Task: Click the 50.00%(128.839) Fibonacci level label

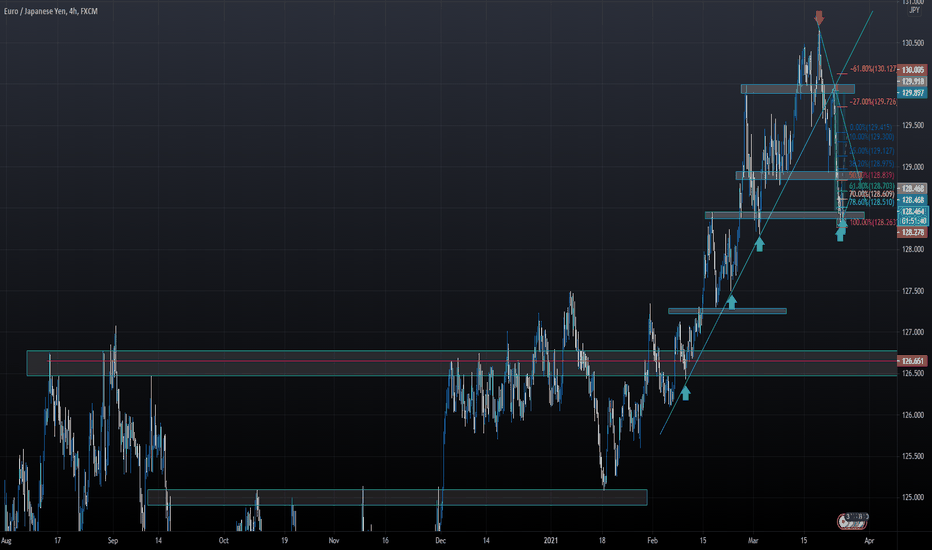Action: pyautogui.click(x=871, y=175)
